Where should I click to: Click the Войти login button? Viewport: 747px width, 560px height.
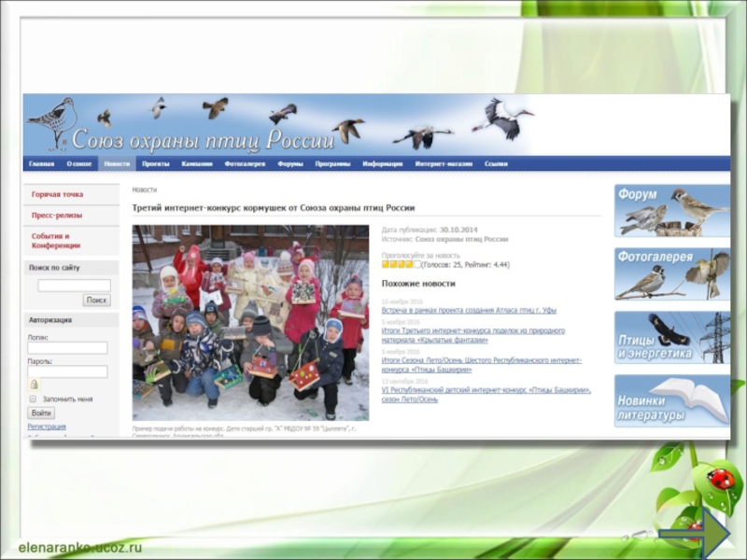coord(41,413)
